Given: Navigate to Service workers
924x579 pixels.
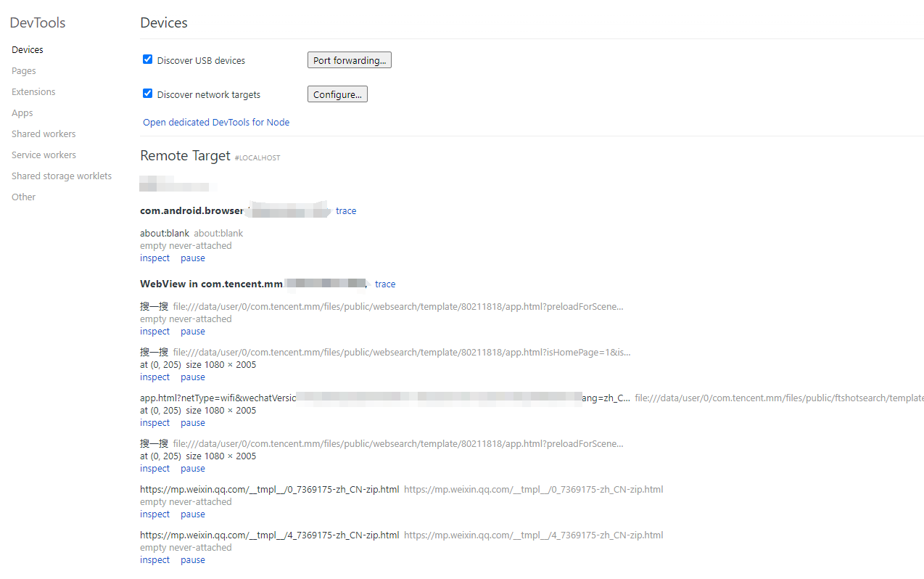Looking at the screenshot, I should tap(44, 155).
